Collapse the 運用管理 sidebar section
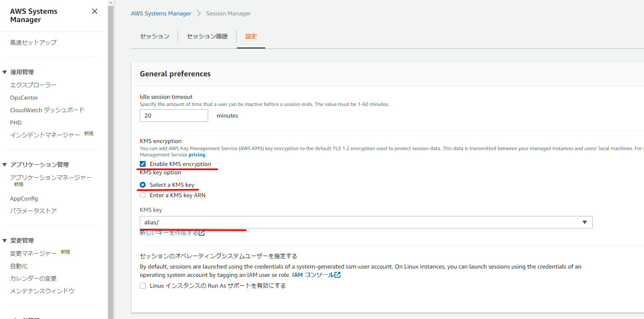644x319 pixels. click(5, 72)
